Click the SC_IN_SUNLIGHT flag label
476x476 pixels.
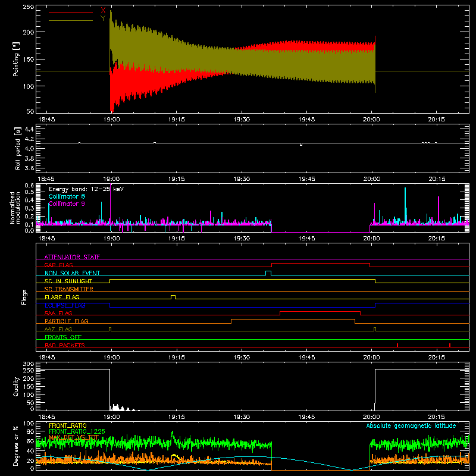pyautogui.click(x=68, y=281)
